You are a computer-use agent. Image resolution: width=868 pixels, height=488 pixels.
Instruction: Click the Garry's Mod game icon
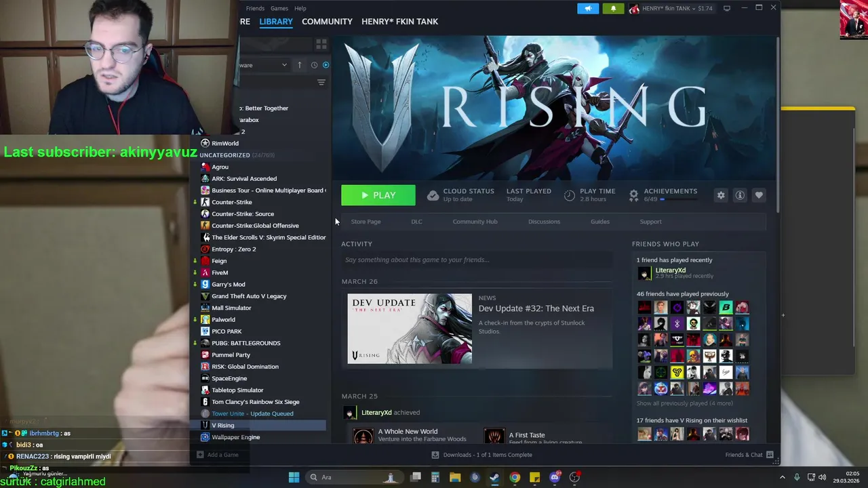pos(205,285)
